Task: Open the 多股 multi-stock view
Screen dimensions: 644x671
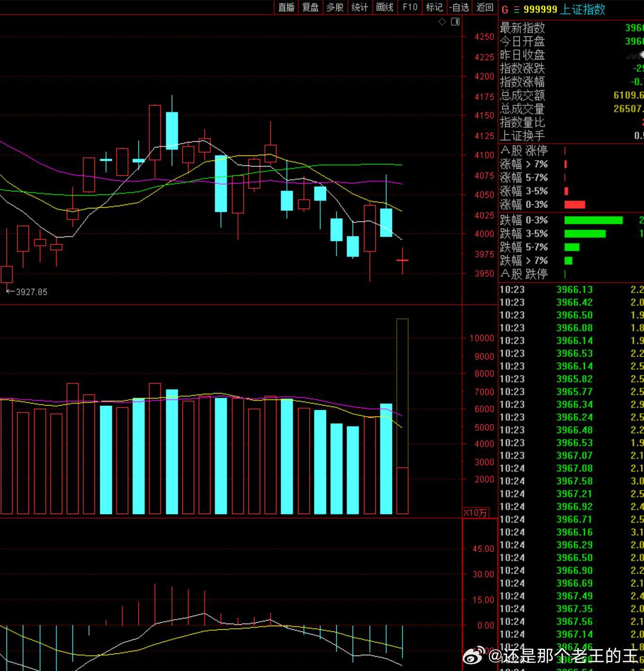Action: (x=335, y=7)
